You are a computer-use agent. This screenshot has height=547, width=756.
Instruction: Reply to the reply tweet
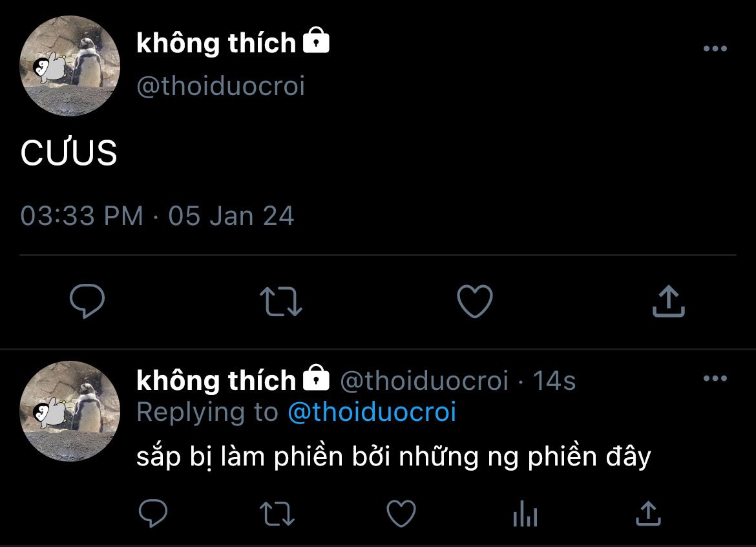point(153,514)
